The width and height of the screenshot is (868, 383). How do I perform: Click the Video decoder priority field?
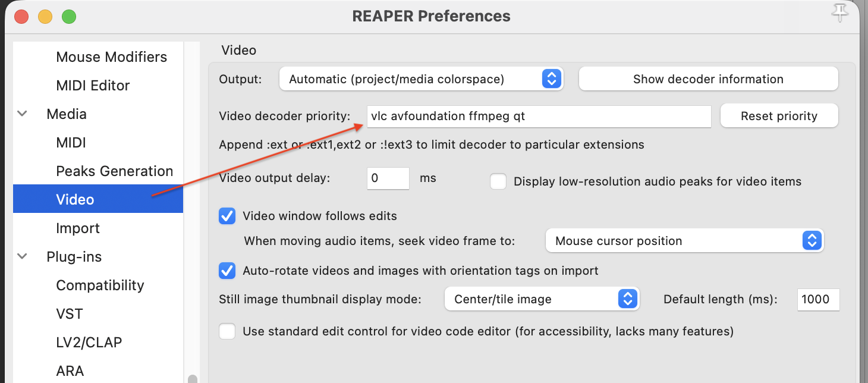coord(538,116)
